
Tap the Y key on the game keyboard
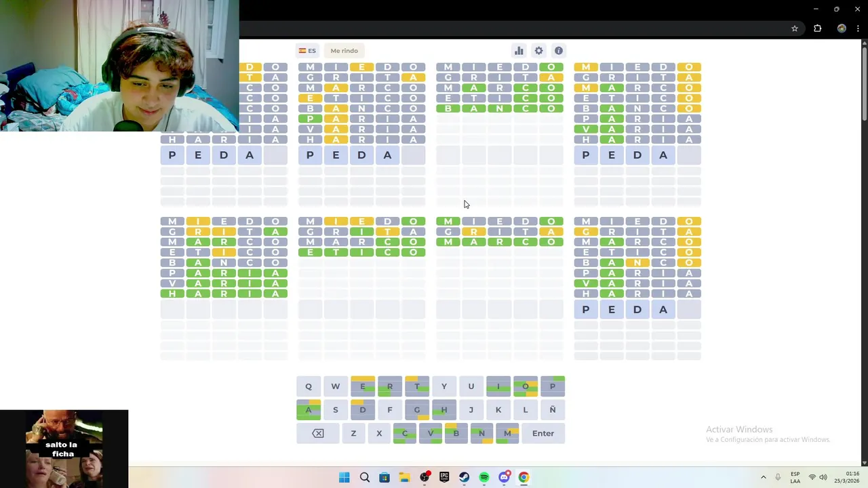[x=444, y=386]
